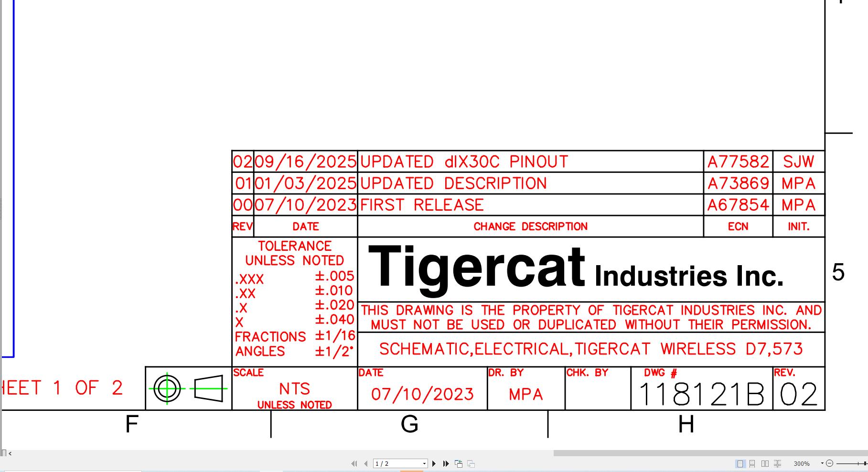Viewport: 868px width, 472px height.
Task: Open the zoom level dropdown arrow
Action: [822, 463]
